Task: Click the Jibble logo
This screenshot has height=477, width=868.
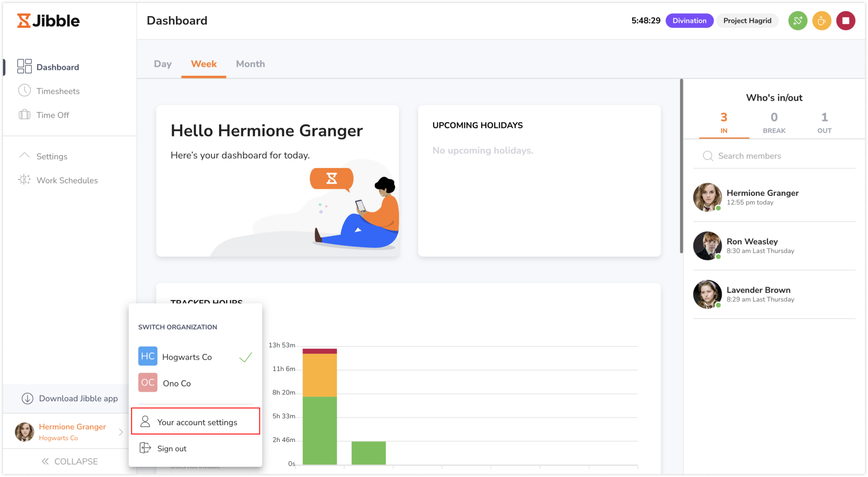Action: click(48, 21)
